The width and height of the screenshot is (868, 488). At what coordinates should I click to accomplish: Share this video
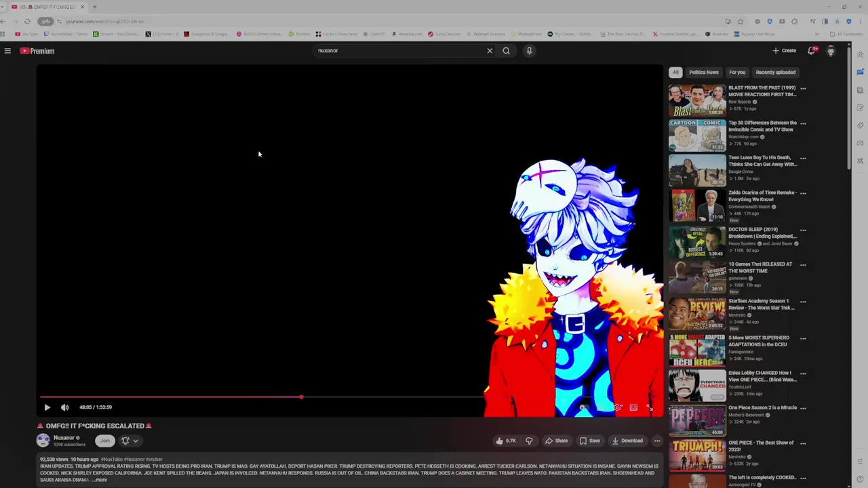click(556, 441)
